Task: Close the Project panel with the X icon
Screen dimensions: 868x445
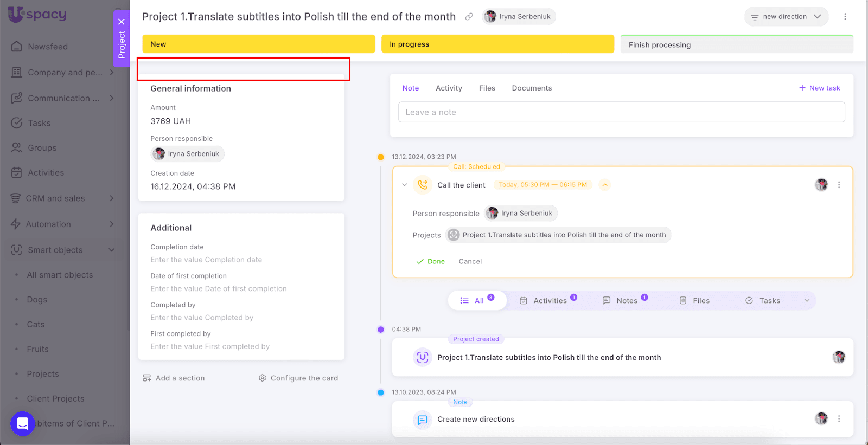Action: pyautogui.click(x=122, y=22)
